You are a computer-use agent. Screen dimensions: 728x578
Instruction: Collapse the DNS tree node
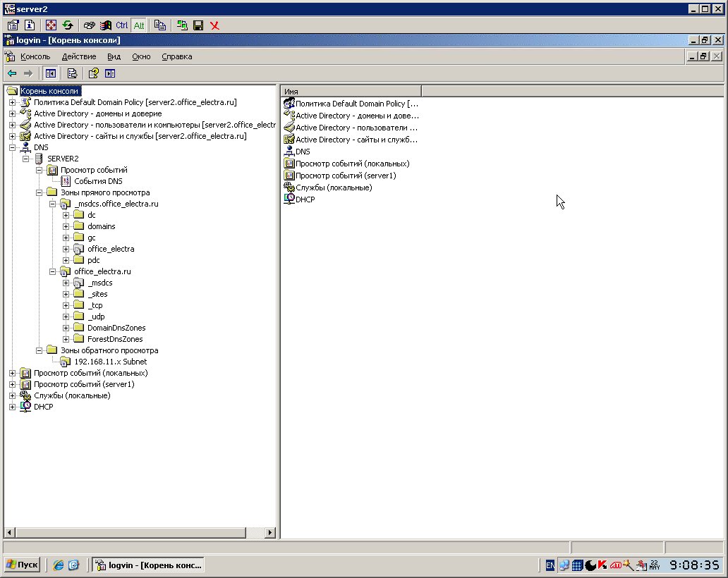[x=13, y=147]
